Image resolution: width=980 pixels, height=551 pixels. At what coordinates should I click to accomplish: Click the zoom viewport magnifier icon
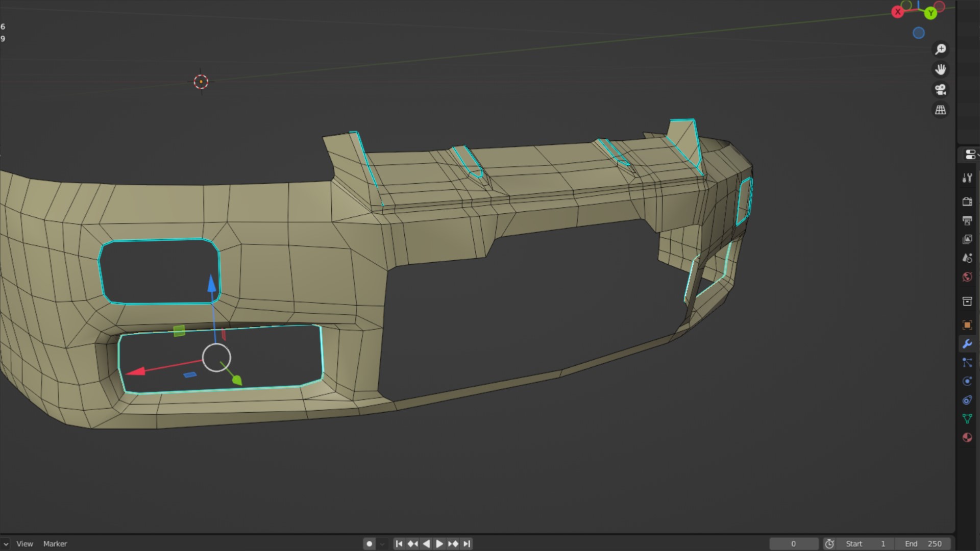click(x=940, y=49)
